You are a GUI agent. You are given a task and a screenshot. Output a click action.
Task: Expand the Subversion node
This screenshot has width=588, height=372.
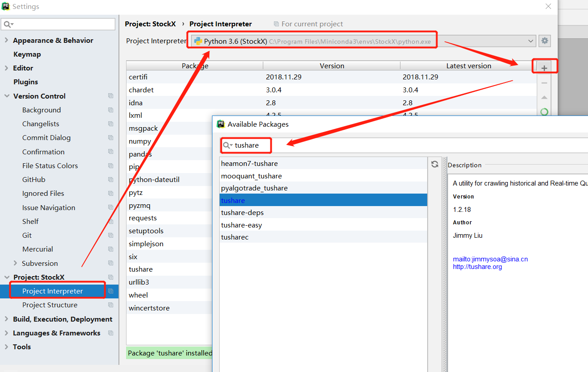[x=16, y=263]
